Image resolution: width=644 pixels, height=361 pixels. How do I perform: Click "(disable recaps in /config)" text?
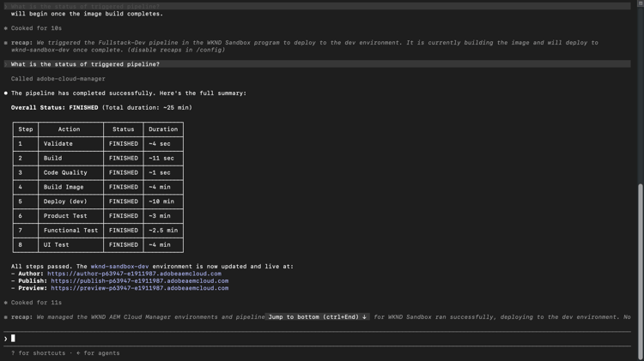(176, 50)
